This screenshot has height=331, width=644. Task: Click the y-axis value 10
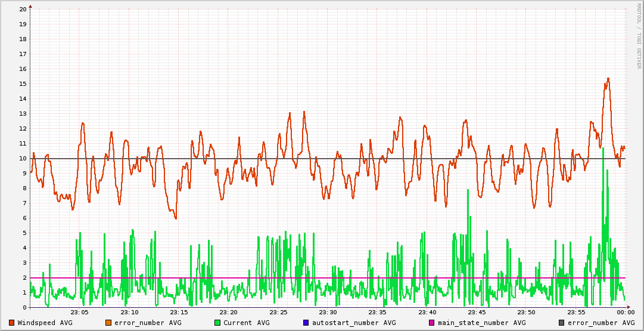(23, 159)
